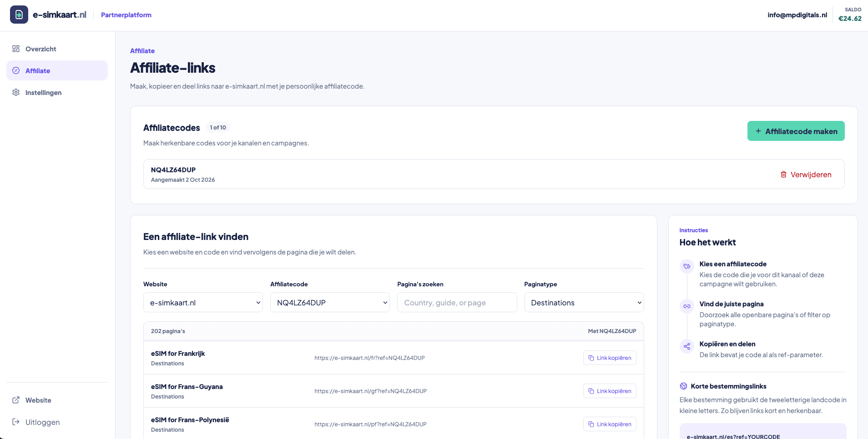Click the eSIM for Frankrijk row title
Screen dimensions: 868x439
click(178, 353)
